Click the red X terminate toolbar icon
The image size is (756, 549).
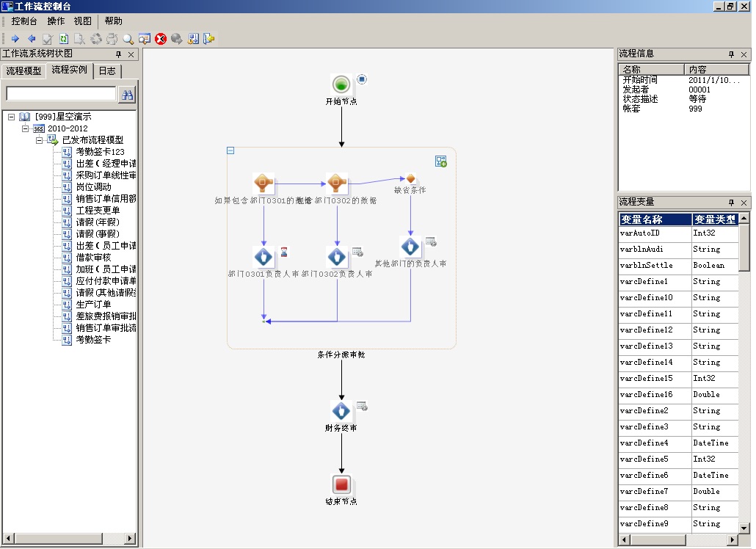pos(161,39)
